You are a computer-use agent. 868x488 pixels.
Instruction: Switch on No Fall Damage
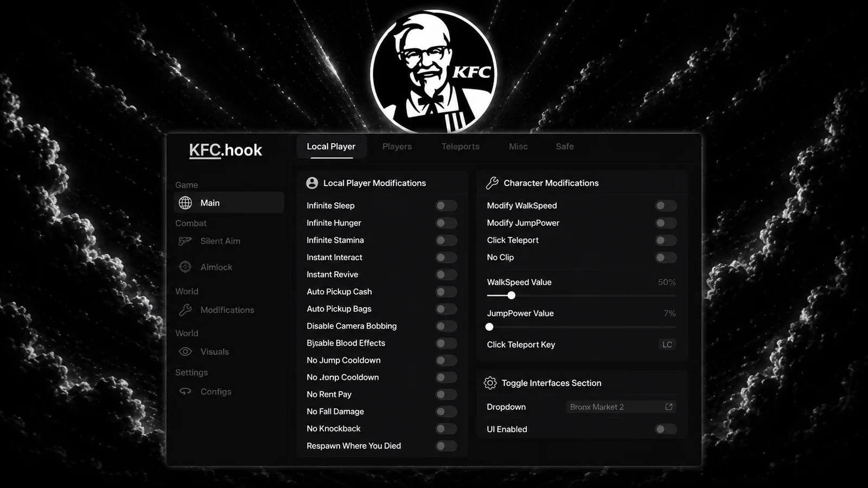(446, 412)
